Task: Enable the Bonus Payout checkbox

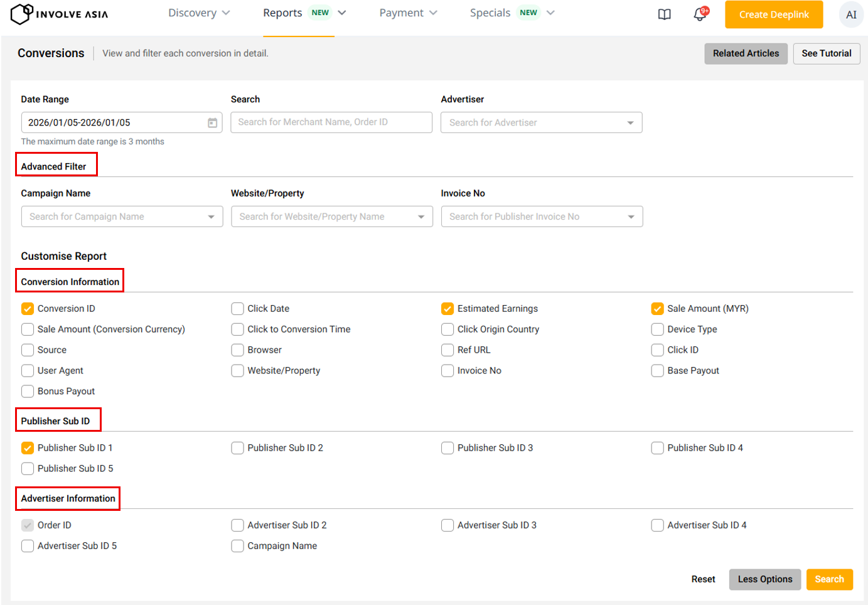Action: click(28, 392)
